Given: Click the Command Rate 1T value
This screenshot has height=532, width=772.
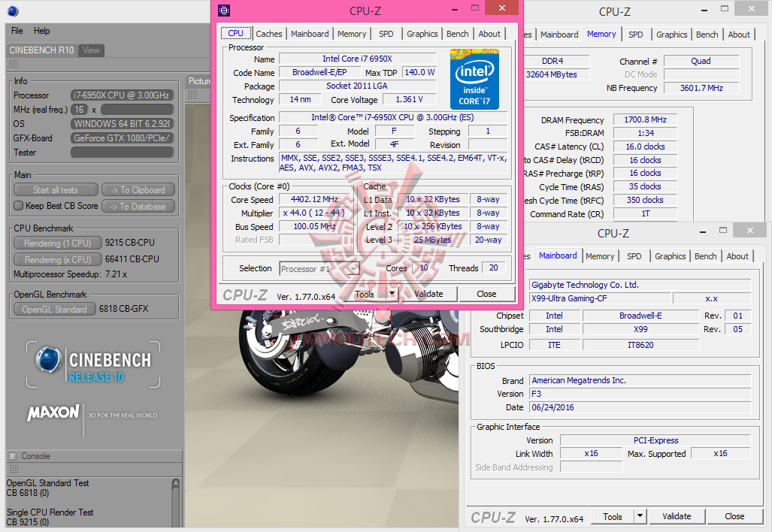Looking at the screenshot, I should pos(645,213).
